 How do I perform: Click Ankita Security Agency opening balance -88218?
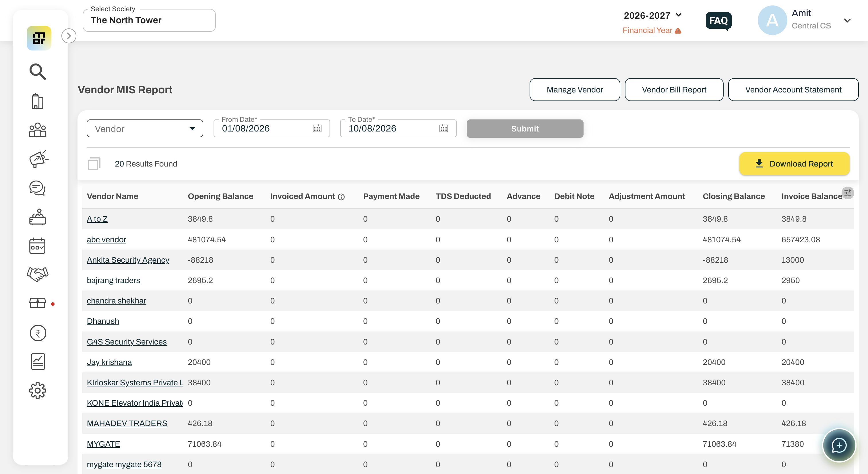[200, 260]
